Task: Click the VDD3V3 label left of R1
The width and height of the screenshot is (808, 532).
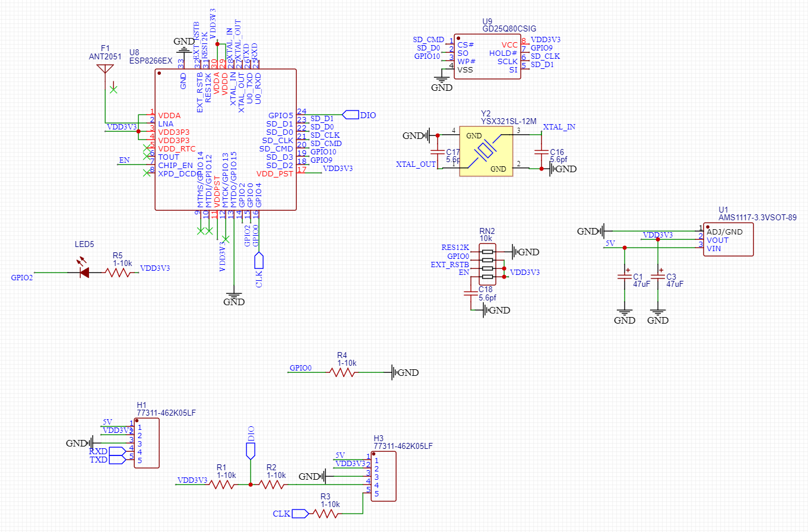Action: click(x=192, y=480)
